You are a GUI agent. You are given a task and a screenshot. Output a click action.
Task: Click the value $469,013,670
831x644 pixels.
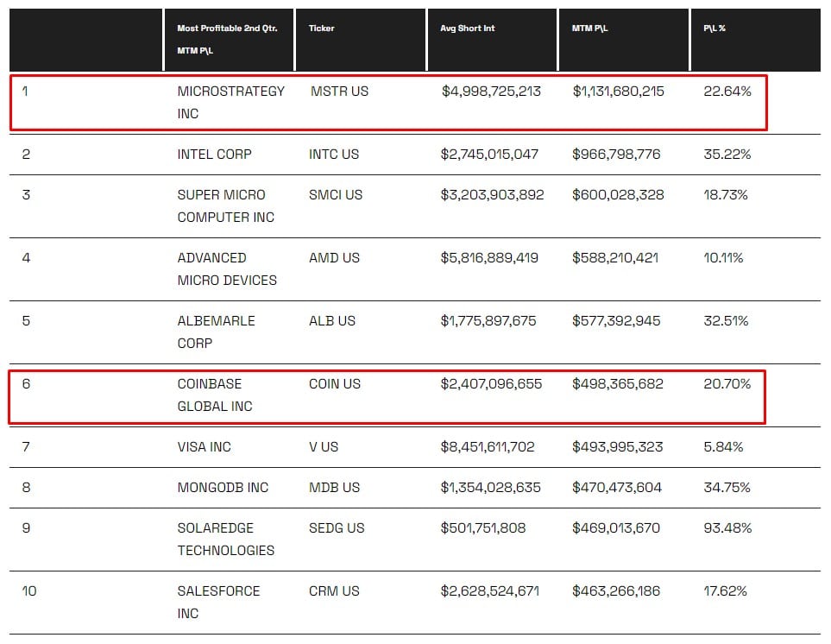pyautogui.click(x=616, y=528)
